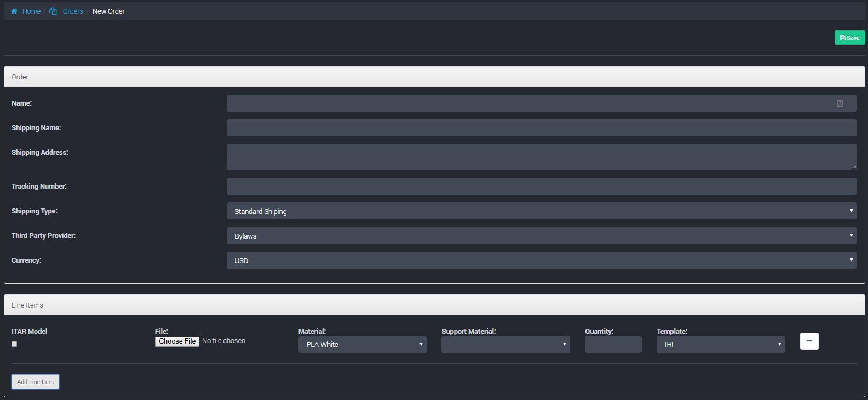868x400 pixels.
Task: Select the PLA-White Material dropdown
Action: pyautogui.click(x=362, y=345)
